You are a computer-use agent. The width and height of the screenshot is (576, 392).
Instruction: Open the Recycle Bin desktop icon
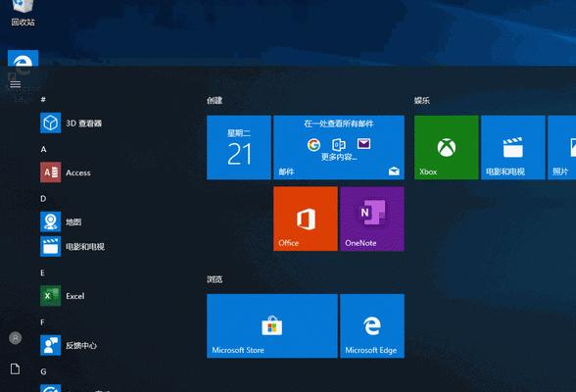(x=23, y=13)
